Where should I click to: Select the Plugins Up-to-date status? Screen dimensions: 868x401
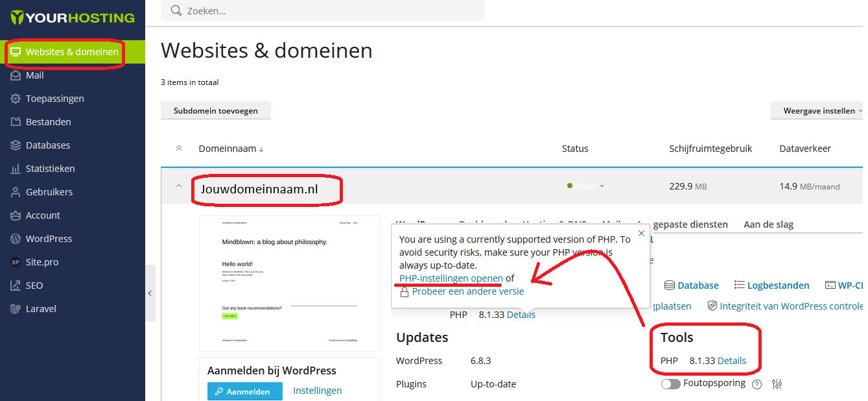pyautogui.click(x=493, y=384)
